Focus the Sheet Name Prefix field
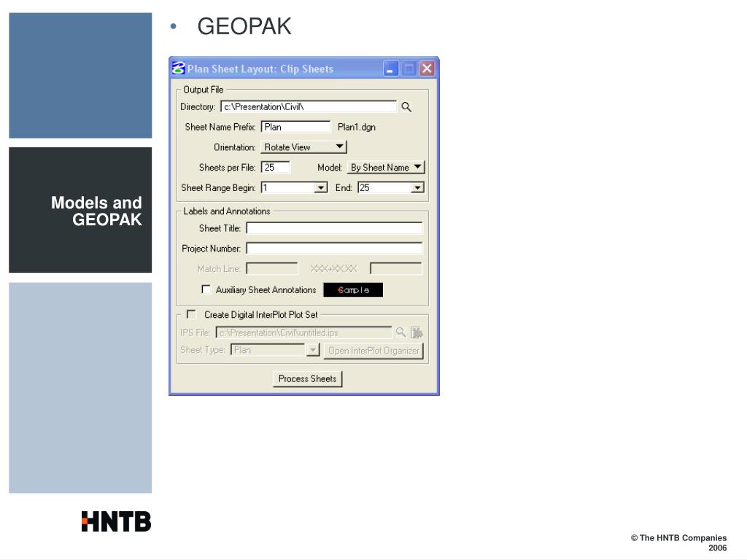Screen dimensions: 747x560 point(295,127)
